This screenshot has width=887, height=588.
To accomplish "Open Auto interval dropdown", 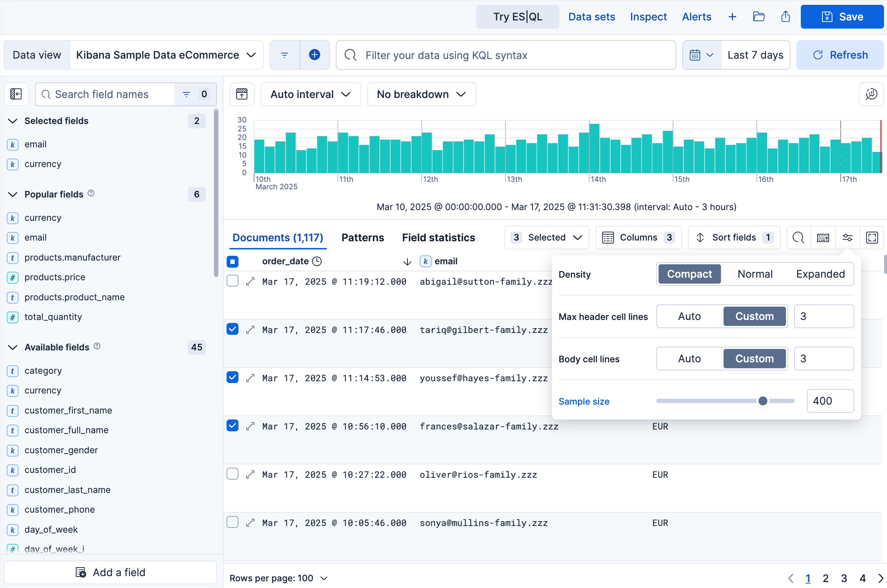I will click(311, 94).
